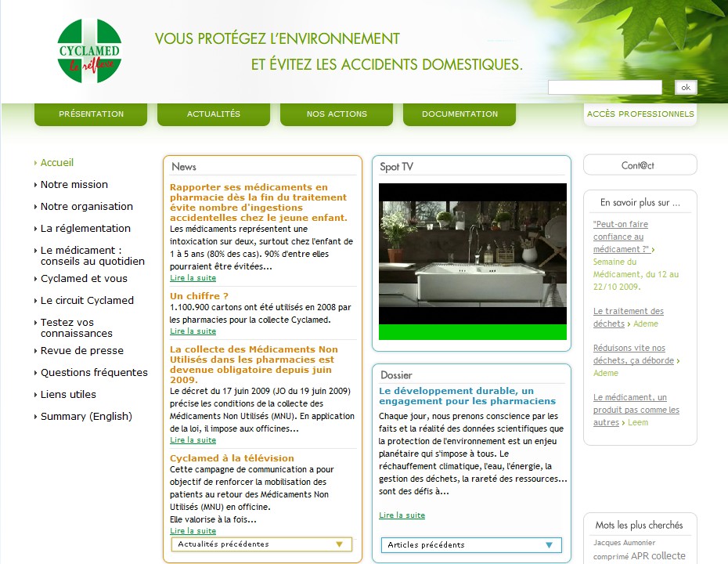
Task: Open the Notre organisation page
Action: pyautogui.click(x=86, y=206)
